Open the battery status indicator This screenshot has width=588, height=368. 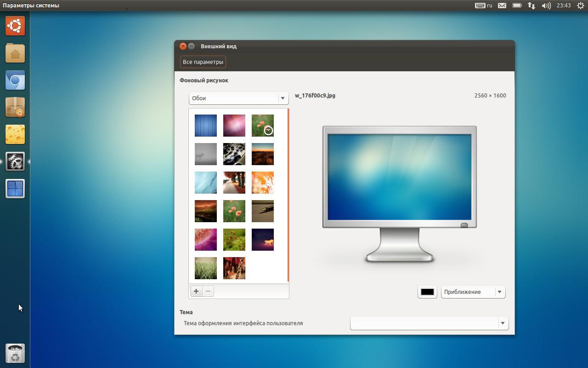[517, 6]
